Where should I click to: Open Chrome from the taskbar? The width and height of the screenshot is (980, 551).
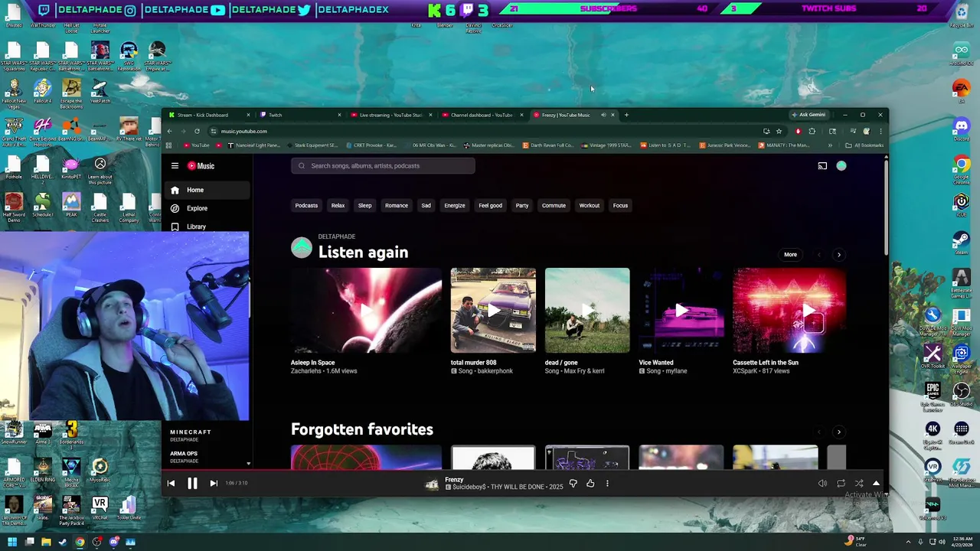[x=80, y=543]
